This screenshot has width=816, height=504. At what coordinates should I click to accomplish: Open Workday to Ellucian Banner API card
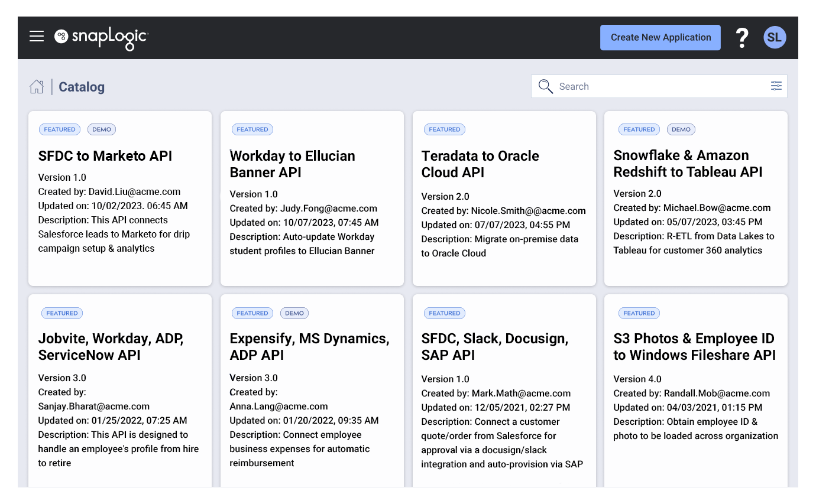[312, 199]
